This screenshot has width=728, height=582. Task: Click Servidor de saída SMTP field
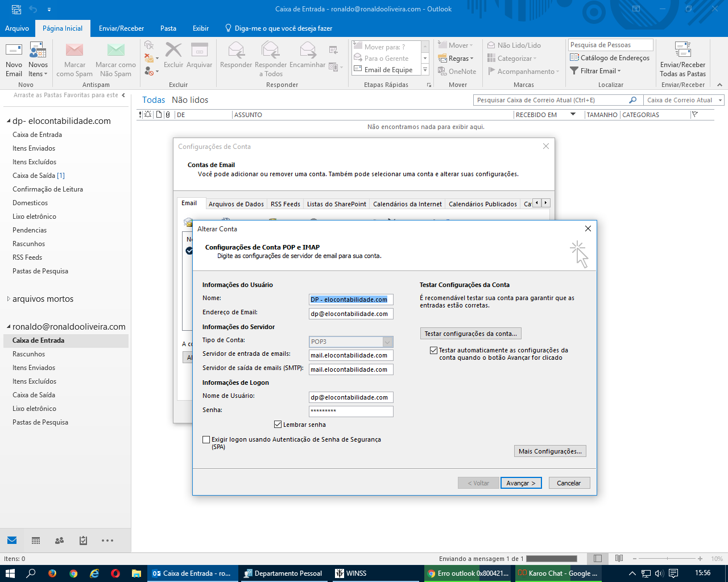351,369
